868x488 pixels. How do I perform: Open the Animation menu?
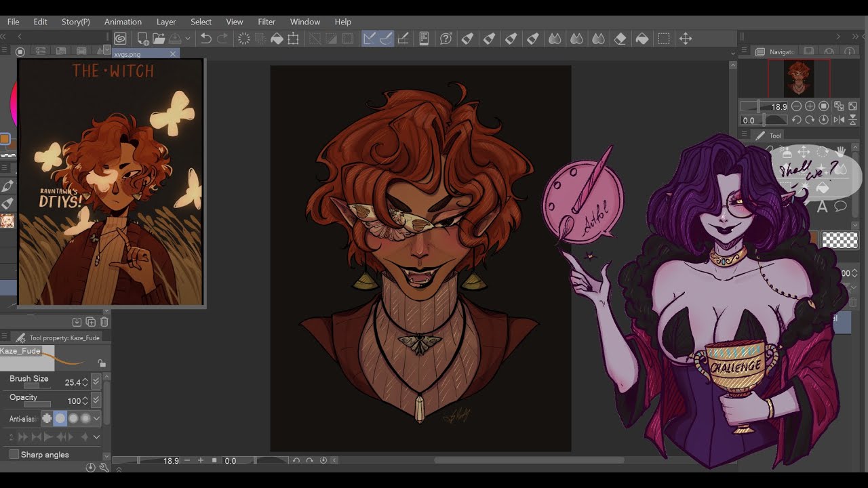click(123, 22)
